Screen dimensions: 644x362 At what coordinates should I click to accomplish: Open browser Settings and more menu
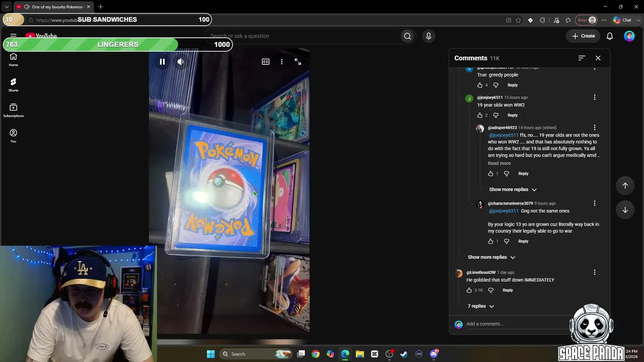pos(604,20)
